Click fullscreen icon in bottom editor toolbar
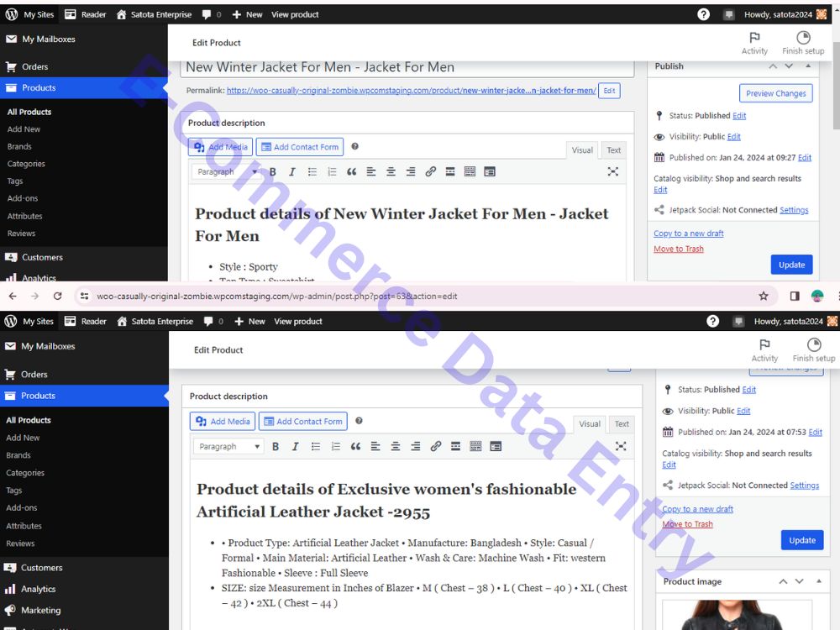 [621, 446]
